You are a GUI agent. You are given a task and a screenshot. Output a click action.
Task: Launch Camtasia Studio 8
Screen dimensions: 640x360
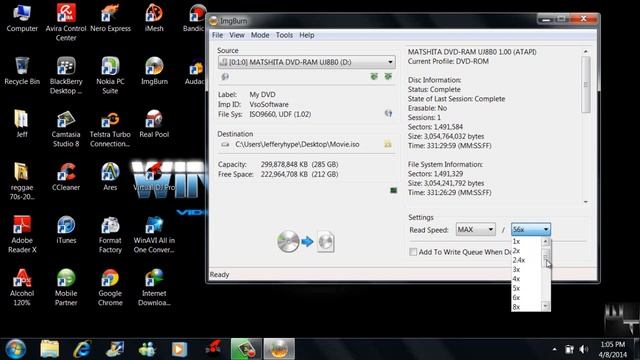click(x=66, y=129)
